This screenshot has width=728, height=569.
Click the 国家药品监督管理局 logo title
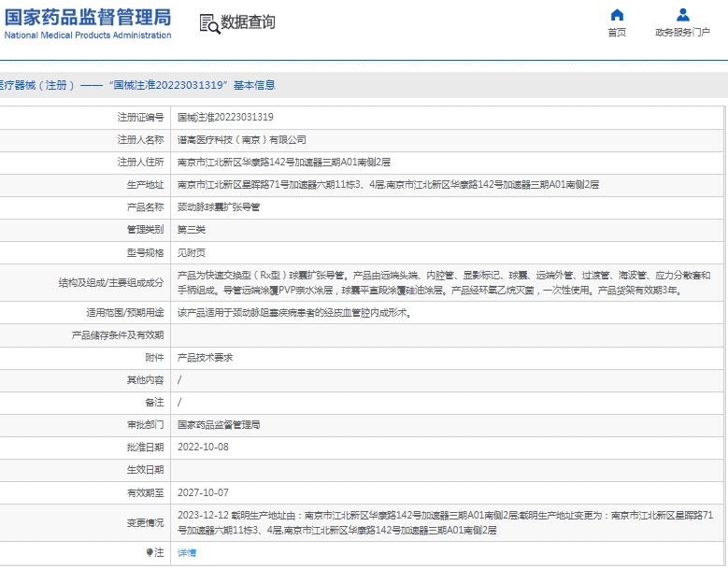tap(88, 18)
